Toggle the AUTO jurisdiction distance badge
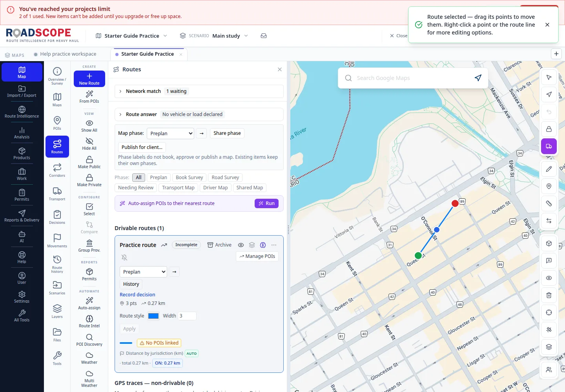The height and width of the screenshot is (392, 565). point(191,354)
